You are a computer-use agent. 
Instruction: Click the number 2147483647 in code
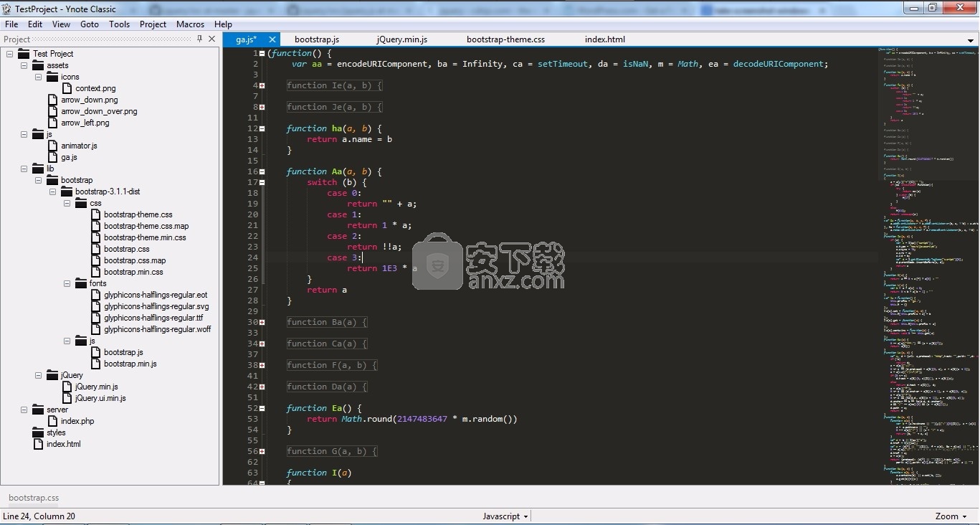422,419
